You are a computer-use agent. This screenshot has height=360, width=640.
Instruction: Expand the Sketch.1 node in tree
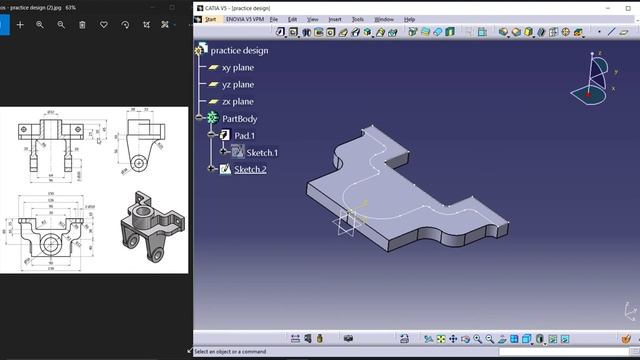click(223, 151)
